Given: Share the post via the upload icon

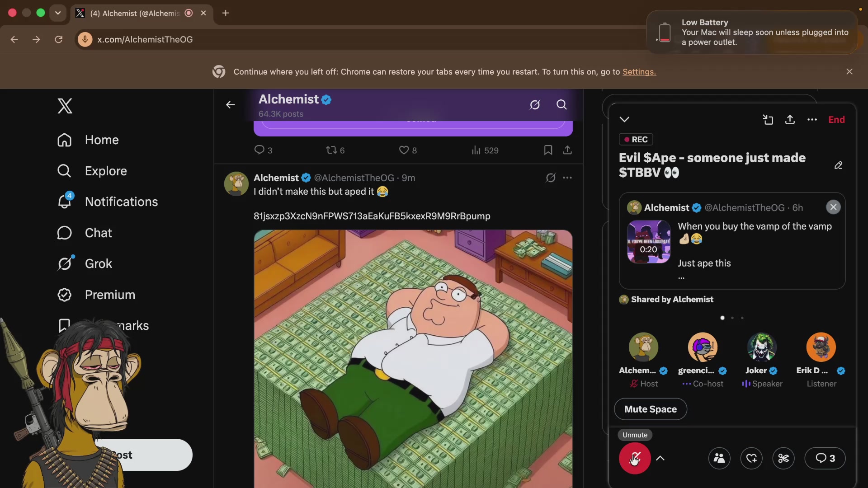Looking at the screenshot, I should [x=567, y=150].
